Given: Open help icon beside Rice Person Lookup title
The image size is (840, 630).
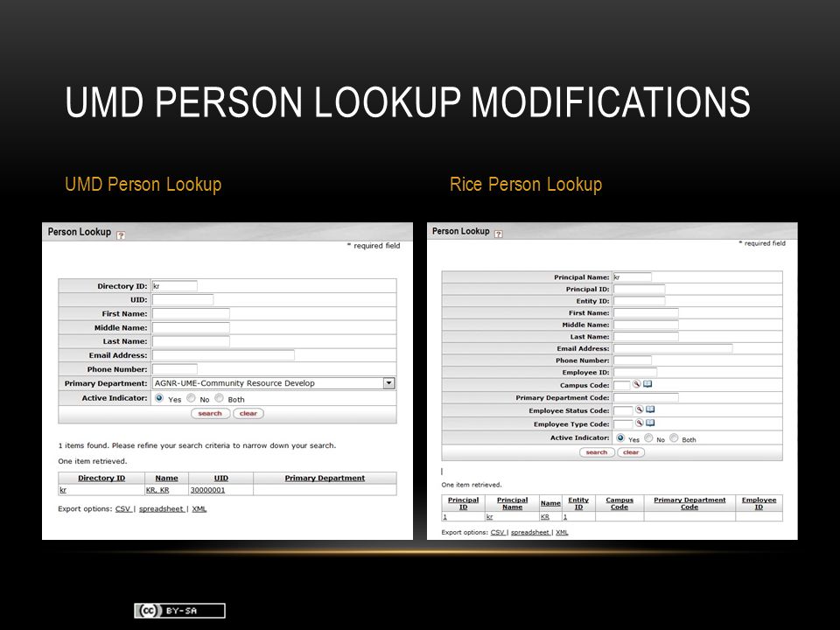Looking at the screenshot, I should [x=498, y=234].
